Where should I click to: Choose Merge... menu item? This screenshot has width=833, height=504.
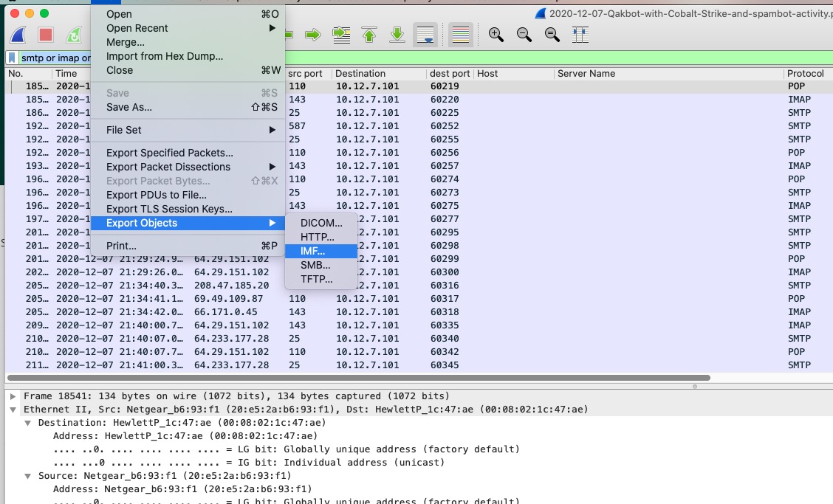(188, 42)
